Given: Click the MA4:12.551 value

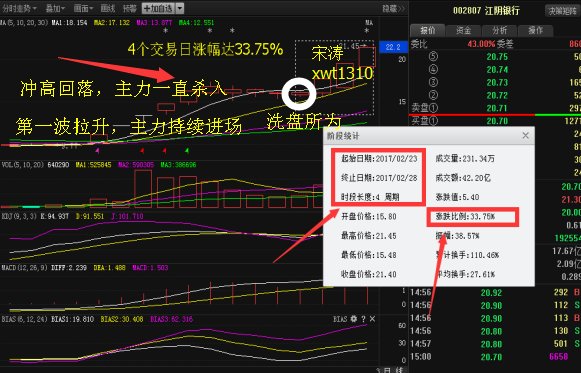Looking at the screenshot, I should pyautogui.click(x=196, y=23).
